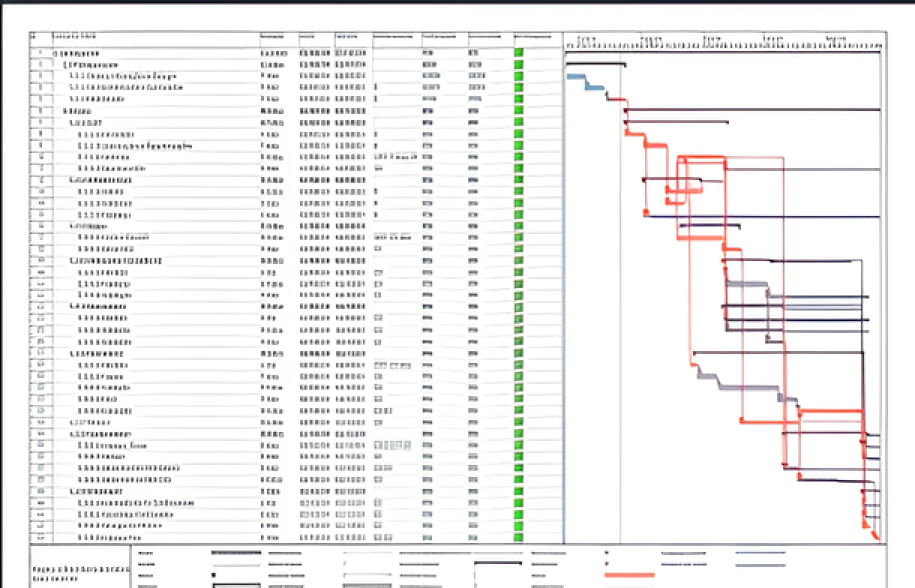Screen dimensions: 915x588
Task: Click the green status indicator in the first task row
Action: (517, 53)
